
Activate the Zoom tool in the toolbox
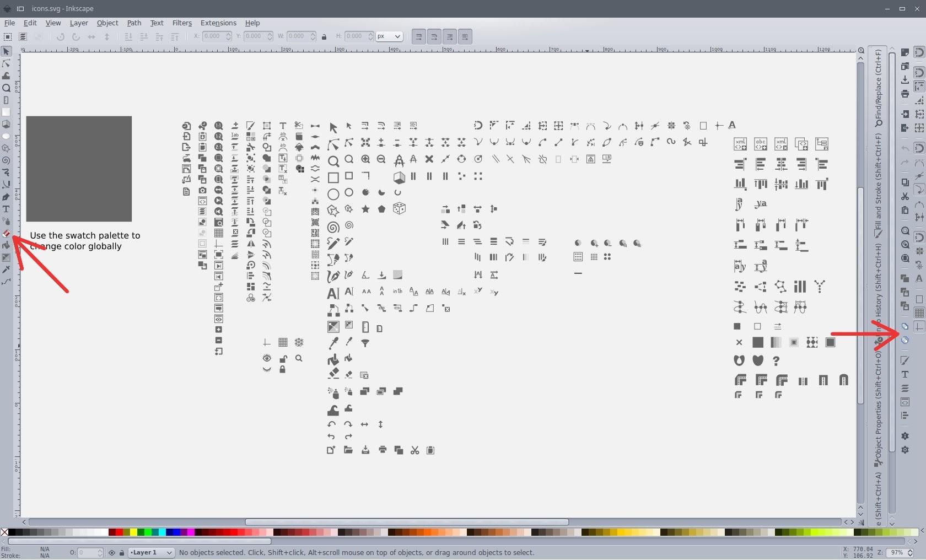point(7,89)
